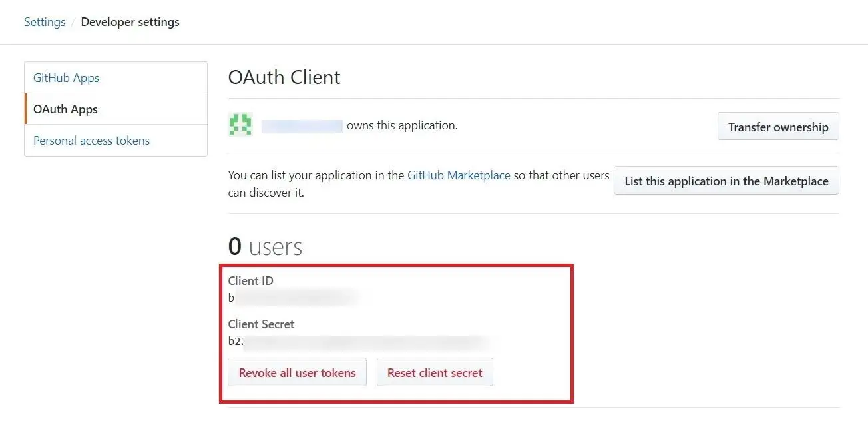Screen dimensions: 868x421
Task: Switch to GitHub Apps section
Action: click(65, 77)
